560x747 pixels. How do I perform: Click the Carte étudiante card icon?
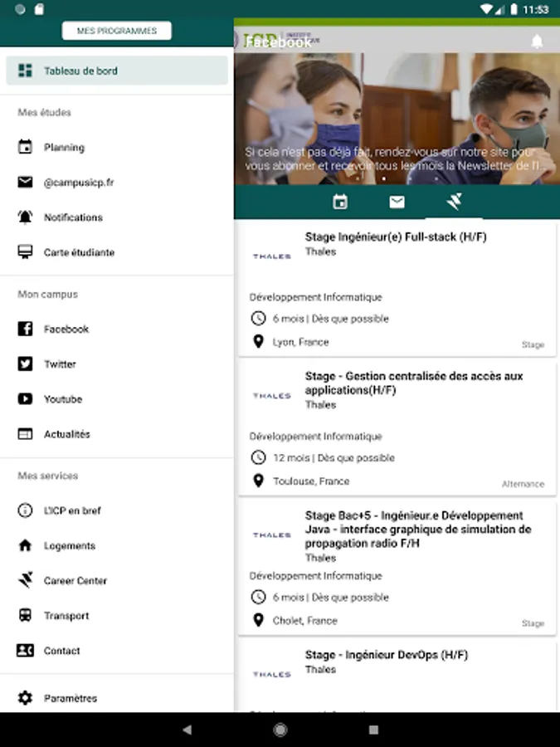[25, 251]
